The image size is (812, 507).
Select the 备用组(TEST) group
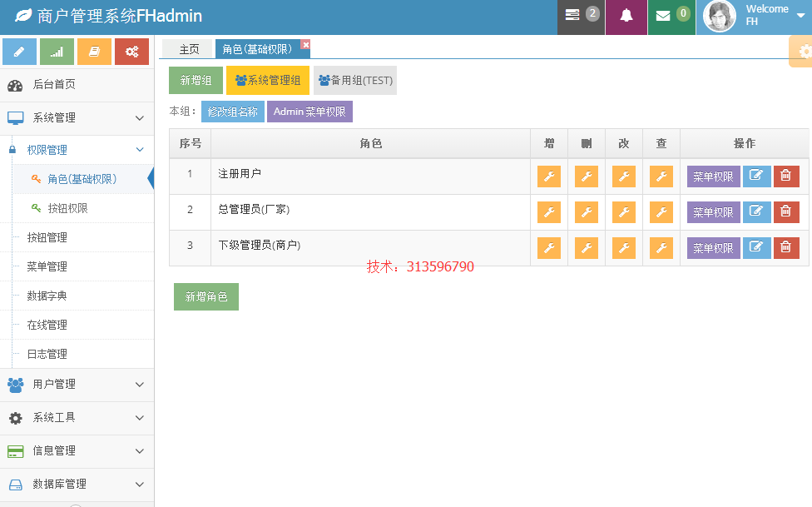pyautogui.click(x=355, y=81)
